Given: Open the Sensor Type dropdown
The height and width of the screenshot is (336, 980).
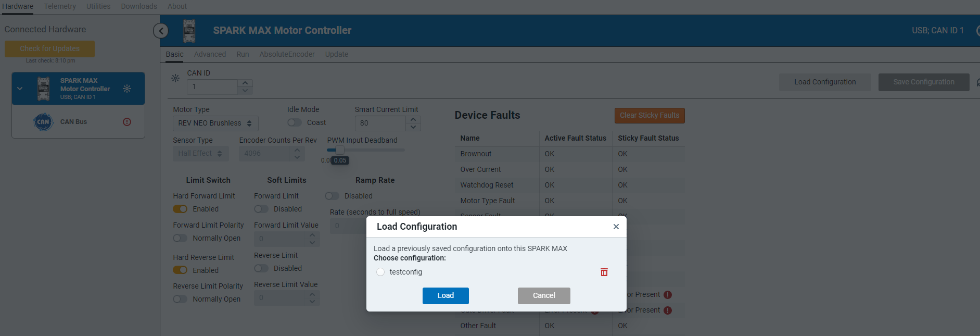Looking at the screenshot, I should [x=201, y=153].
